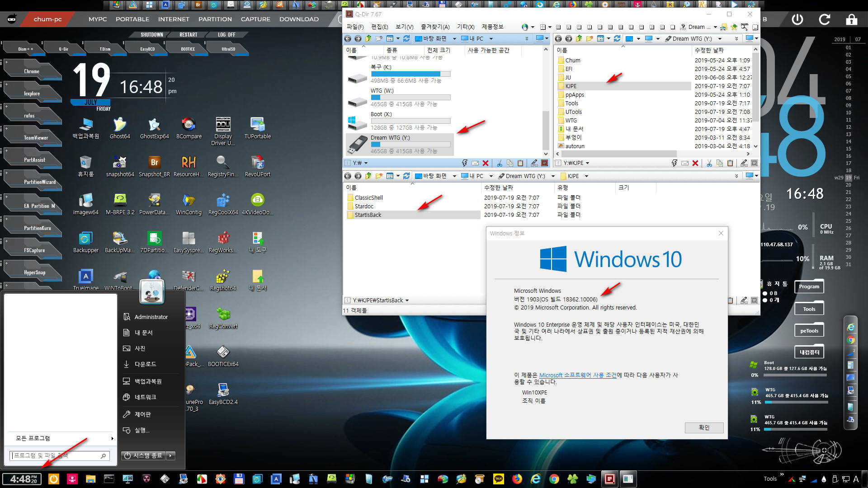Image resolution: width=868 pixels, height=488 pixels.
Task: Open the 편집(E) menu in Q-Dir
Action: pos(379,27)
